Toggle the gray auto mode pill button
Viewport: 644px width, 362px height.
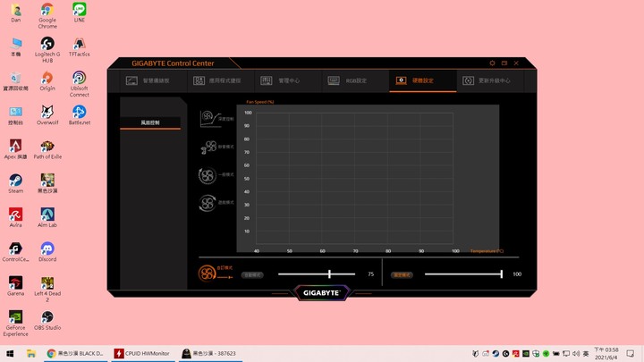pos(252,274)
